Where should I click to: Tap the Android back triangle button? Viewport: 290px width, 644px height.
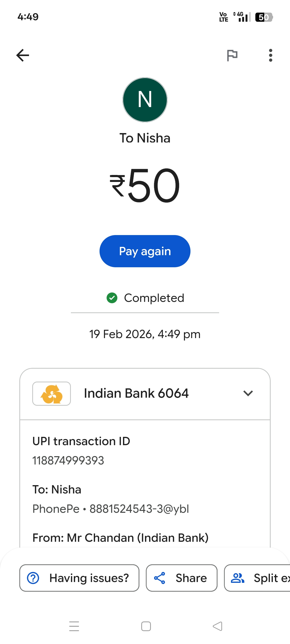pos(218,626)
